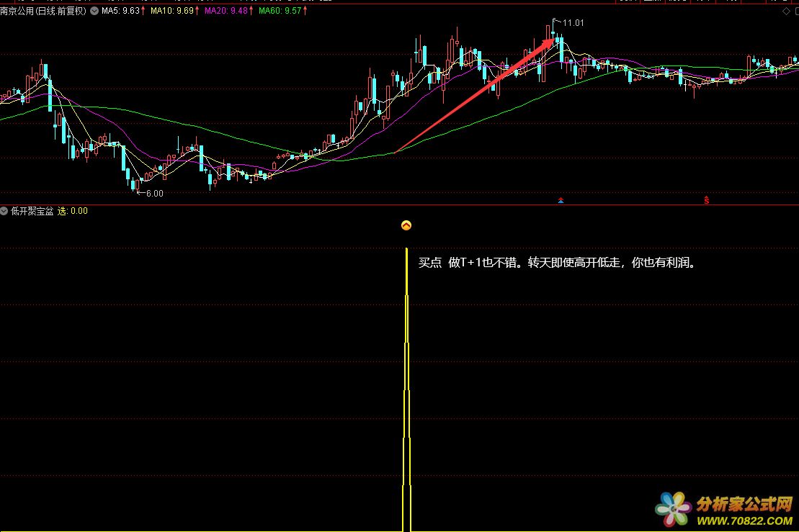
Task: Click the orange up-chevron signal marker
Action: pyautogui.click(x=406, y=225)
